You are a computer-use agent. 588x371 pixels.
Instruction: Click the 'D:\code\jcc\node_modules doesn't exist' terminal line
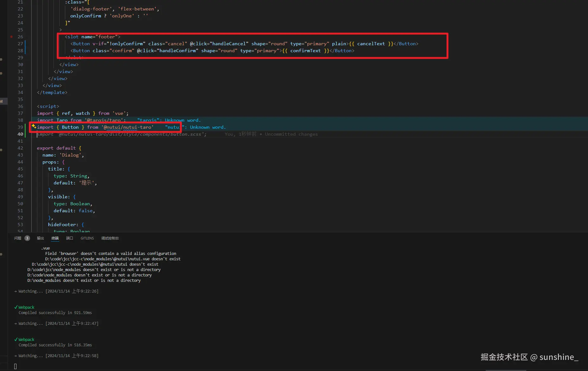(x=94, y=269)
